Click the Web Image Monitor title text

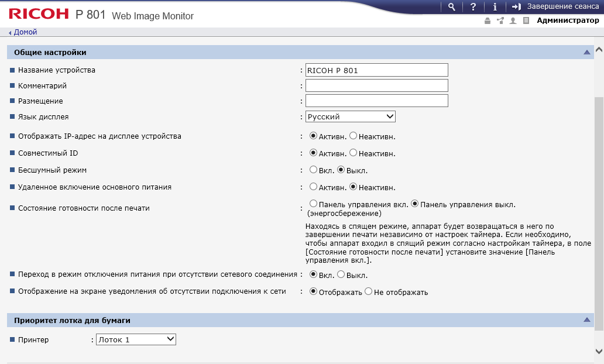(153, 16)
